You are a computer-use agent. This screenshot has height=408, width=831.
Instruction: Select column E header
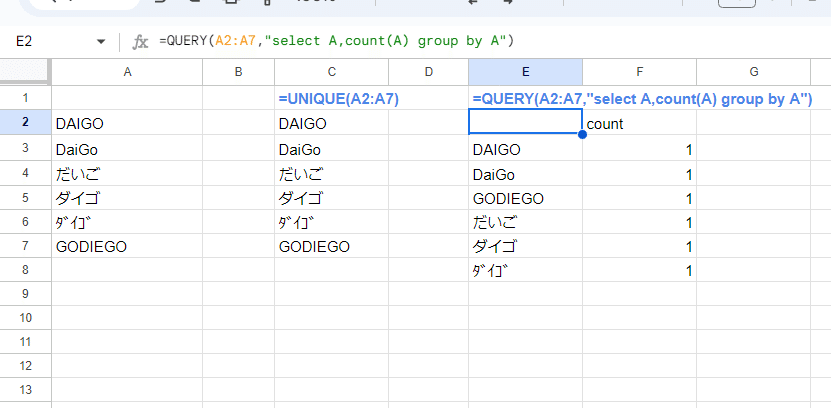[525, 72]
